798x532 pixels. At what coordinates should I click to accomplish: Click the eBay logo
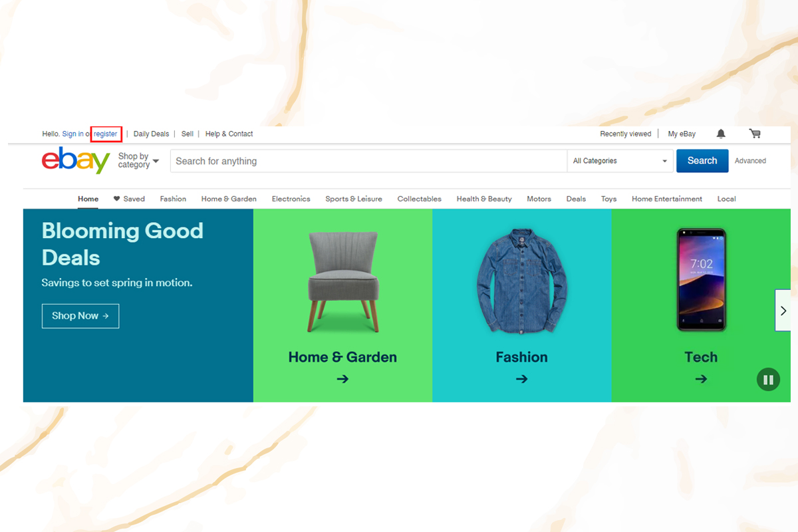pyautogui.click(x=75, y=161)
